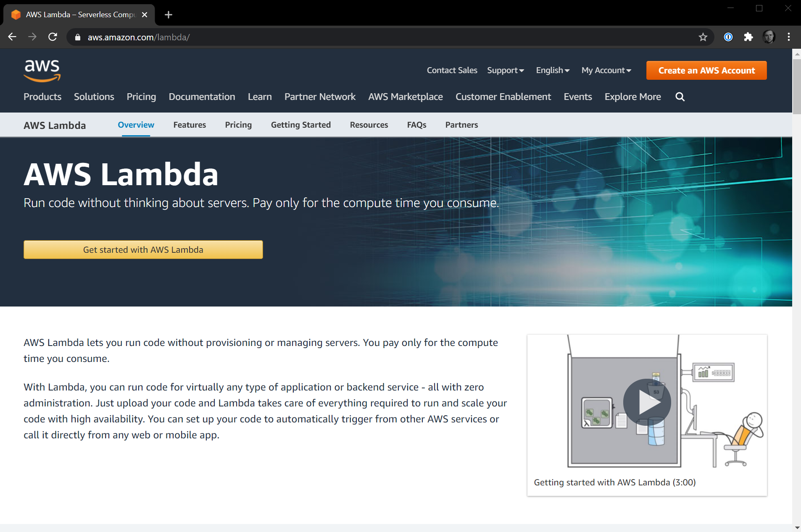801x532 pixels.
Task: Open the 1Password extension icon
Action: coord(728,37)
